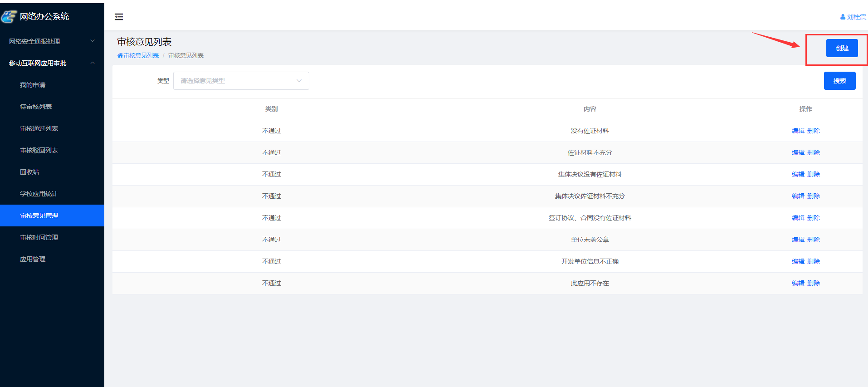The image size is (868, 387).
Task: Click the 搜索 button
Action: point(839,81)
